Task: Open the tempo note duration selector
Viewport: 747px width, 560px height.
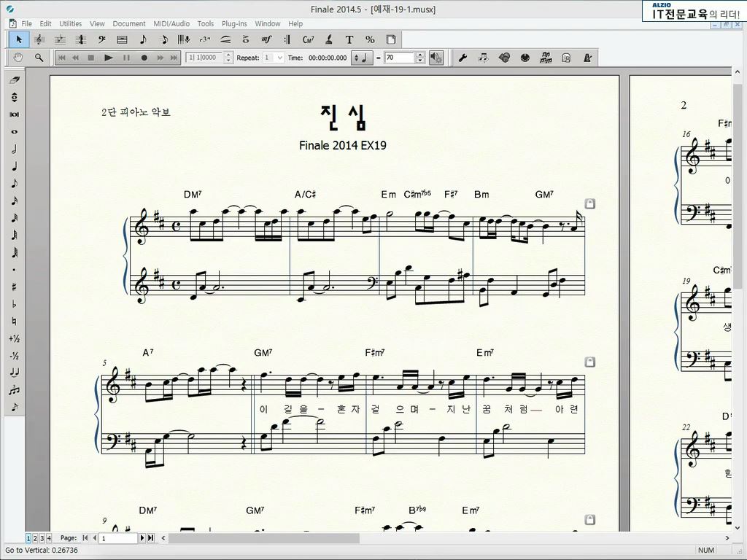Action: tap(362, 58)
